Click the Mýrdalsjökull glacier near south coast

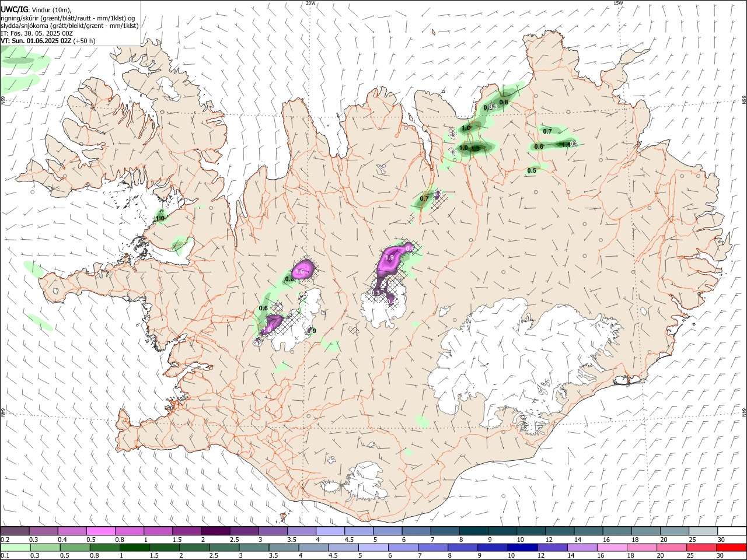[366, 482]
